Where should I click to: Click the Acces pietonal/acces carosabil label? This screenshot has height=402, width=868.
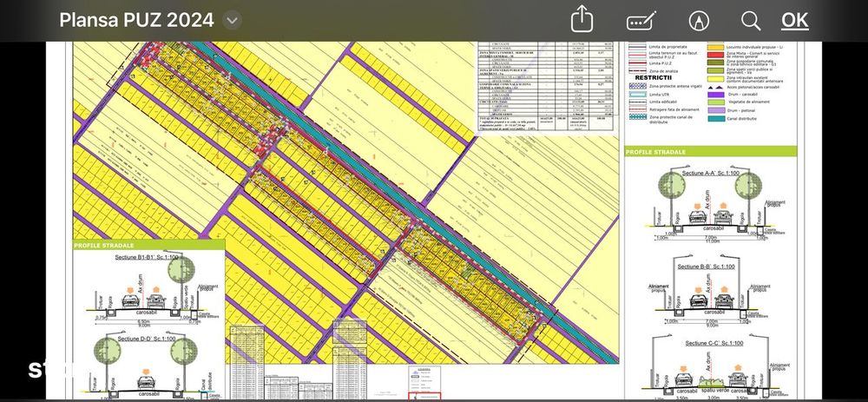753,87
